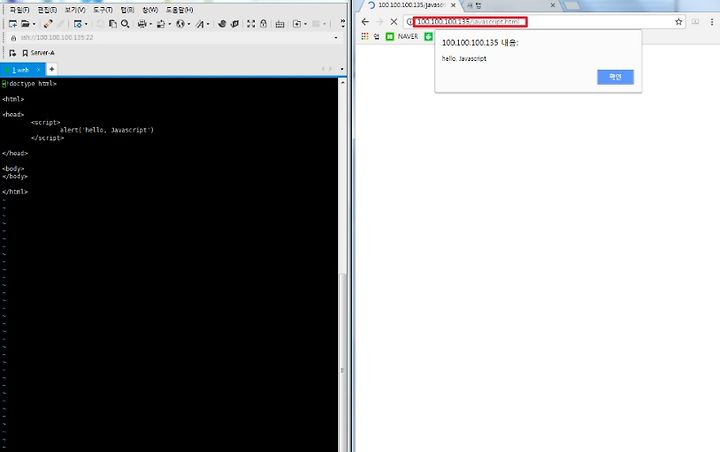Click the keyboard icon in Xshell toolbar

280,24
